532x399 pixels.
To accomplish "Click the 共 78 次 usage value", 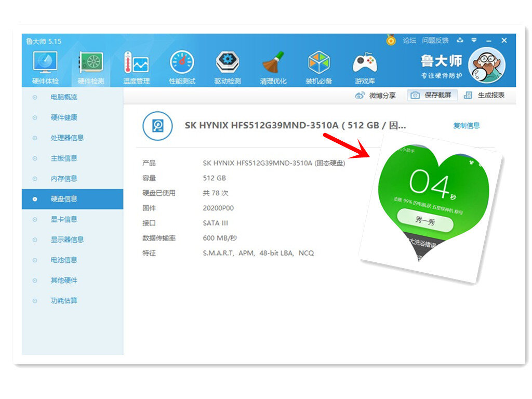I will [x=216, y=193].
